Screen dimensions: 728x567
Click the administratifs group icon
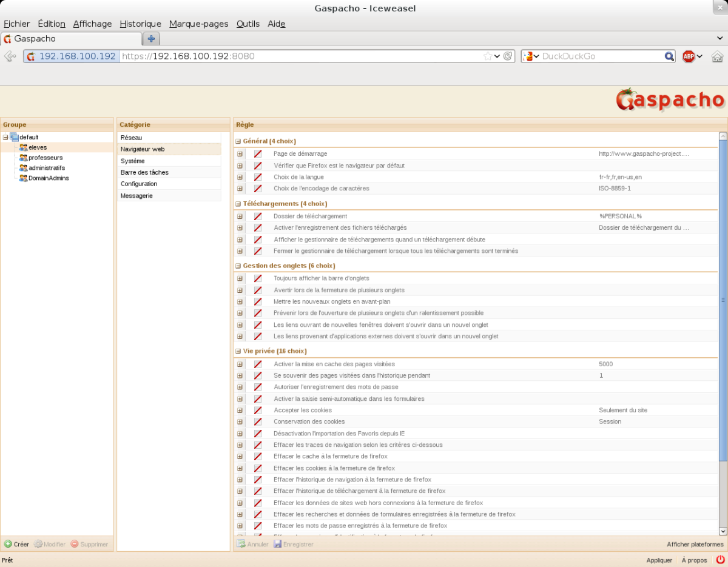[x=24, y=168]
